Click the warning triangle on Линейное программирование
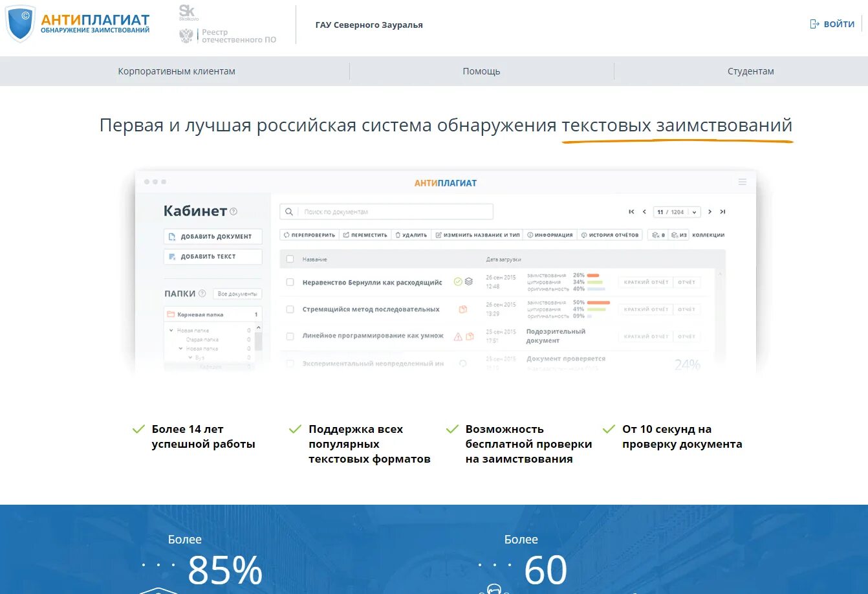868x594 pixels. 458,336
